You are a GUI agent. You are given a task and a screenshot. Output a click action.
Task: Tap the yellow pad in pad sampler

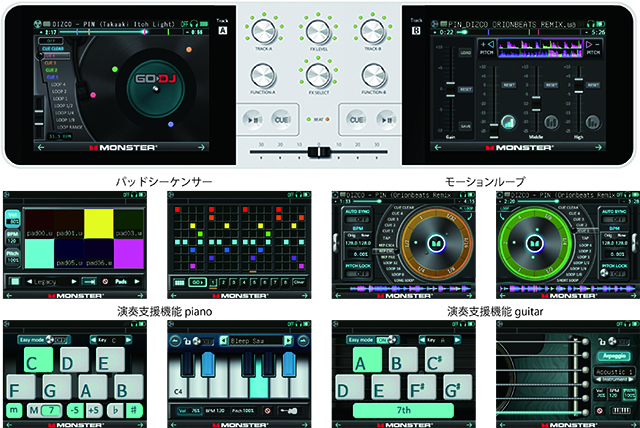(99, 224)
